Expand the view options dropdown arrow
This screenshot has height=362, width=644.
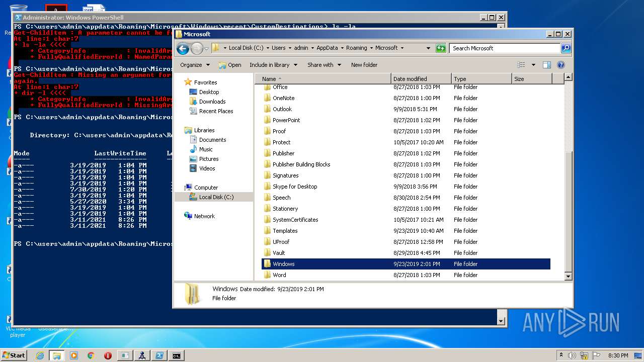pyautogui.click(x=533, y=65)
